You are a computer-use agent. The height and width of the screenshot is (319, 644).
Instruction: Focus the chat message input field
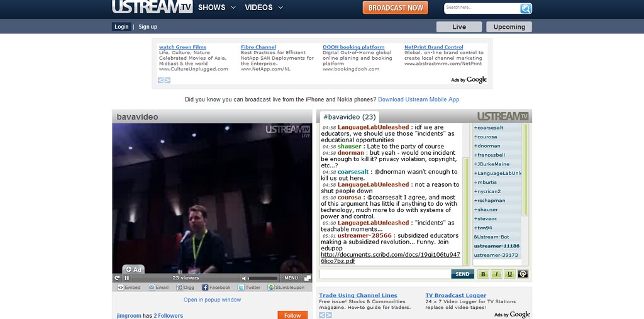tap(386, 274)
